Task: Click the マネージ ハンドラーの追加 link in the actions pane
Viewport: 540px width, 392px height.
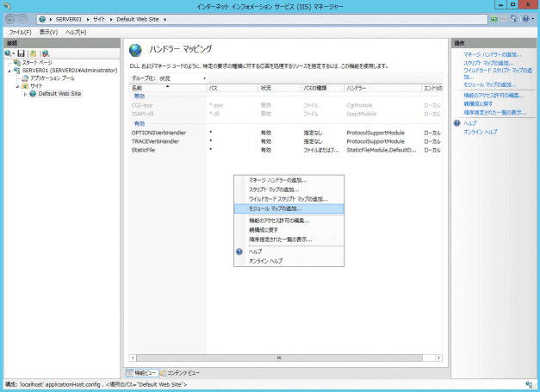Action: (x=492, y=55)
